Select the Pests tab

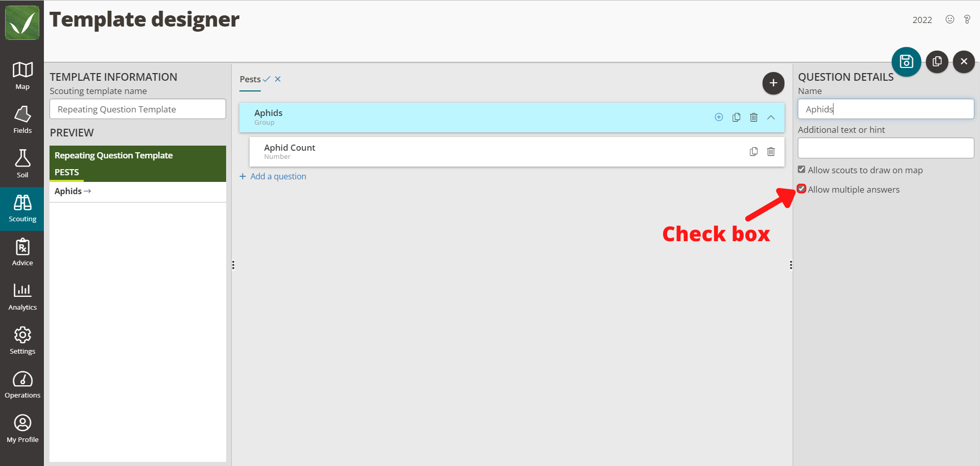click(250, 79)
